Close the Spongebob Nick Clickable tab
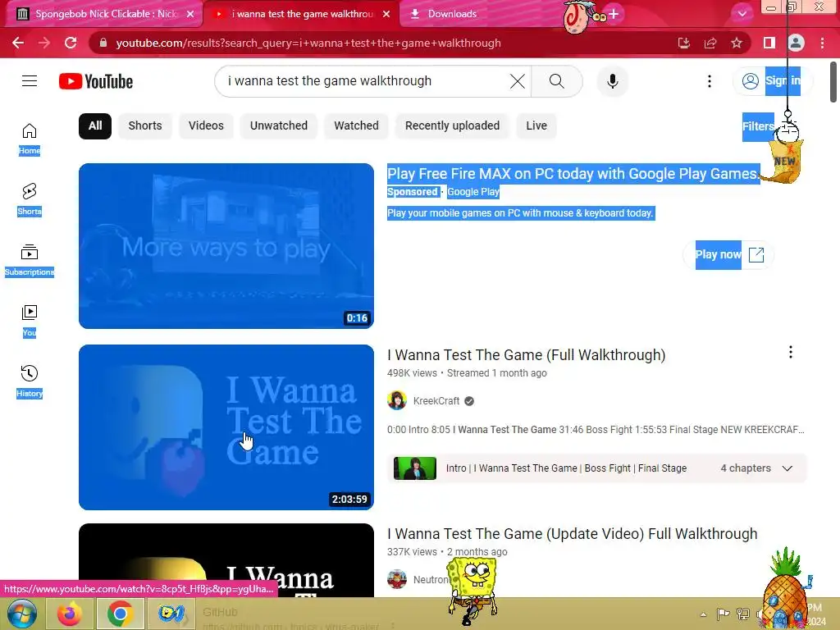 point(190,14)
